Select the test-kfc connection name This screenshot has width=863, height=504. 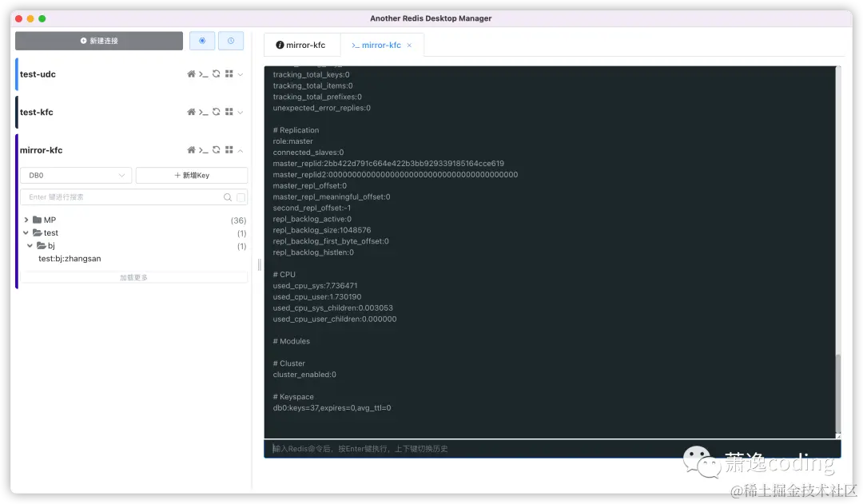tap(36, 113)
